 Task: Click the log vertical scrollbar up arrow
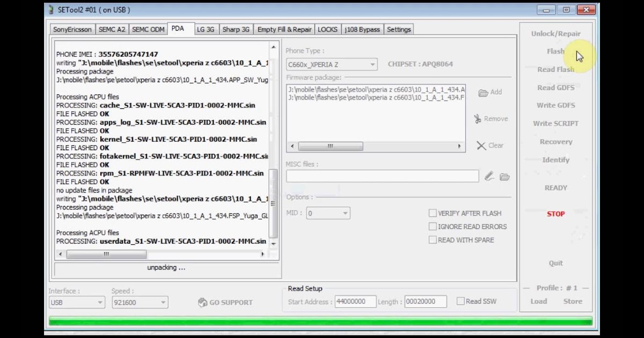(273, 47)
